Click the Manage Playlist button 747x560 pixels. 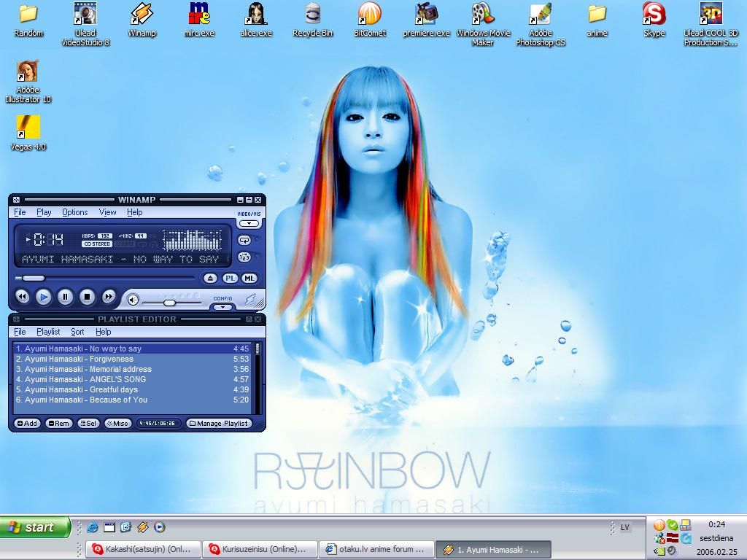[219, 424]
